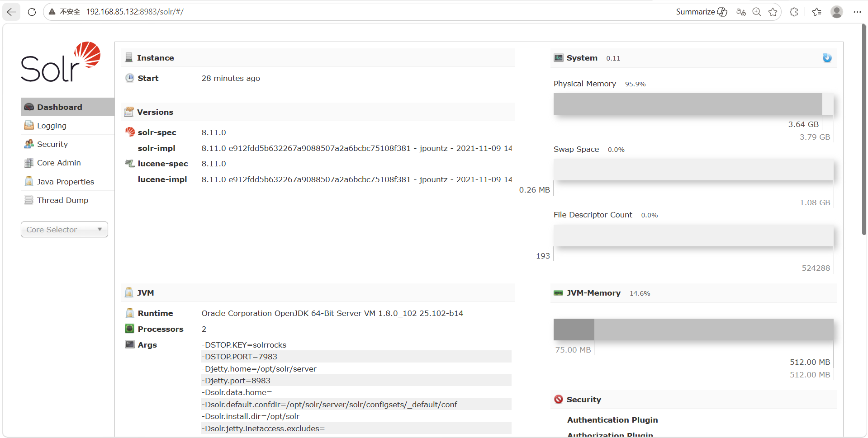Click the browser address bar URL
This screenshot has width=868, height=438.
point(135,12)
